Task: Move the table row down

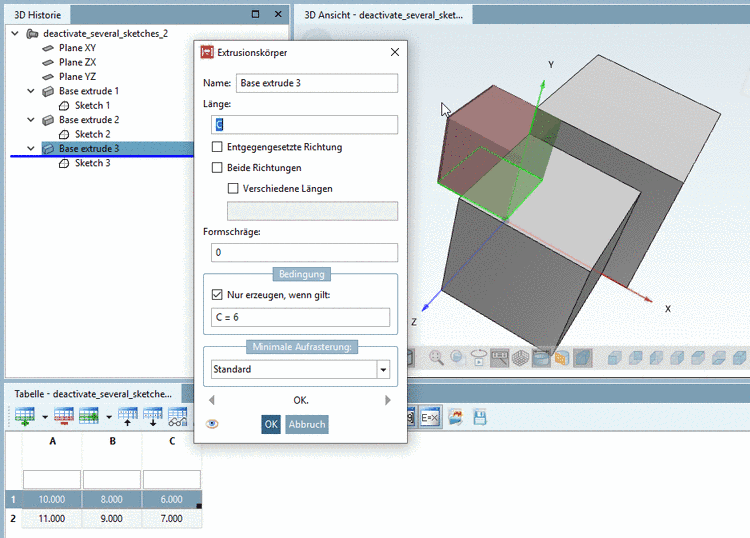Action: (x=153, y=417)
